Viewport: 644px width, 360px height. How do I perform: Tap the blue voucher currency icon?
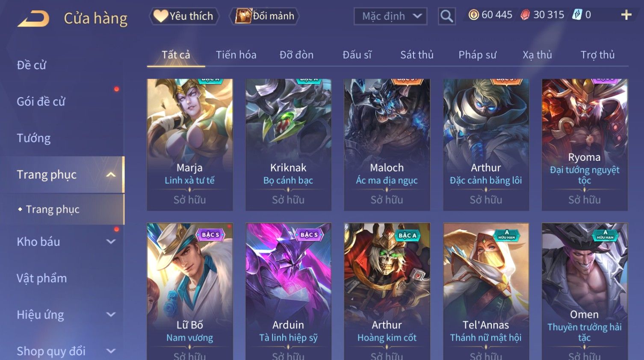tap(577, 15)
